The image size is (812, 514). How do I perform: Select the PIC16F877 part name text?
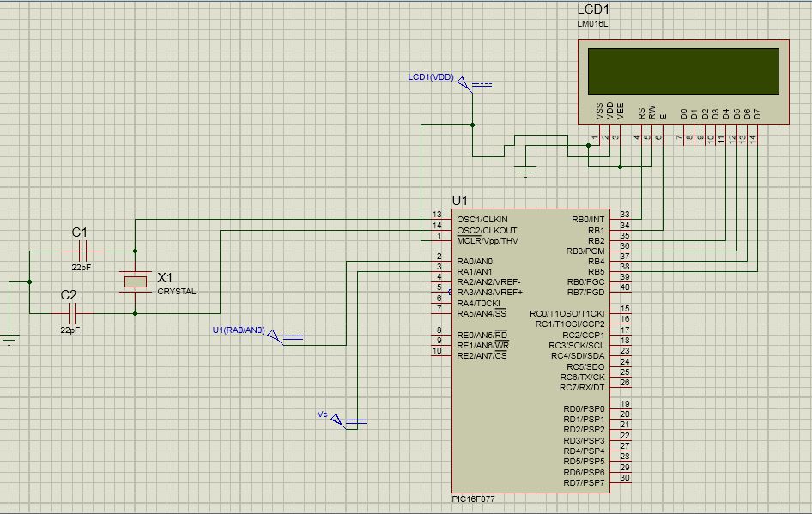[x=475, y=499]
